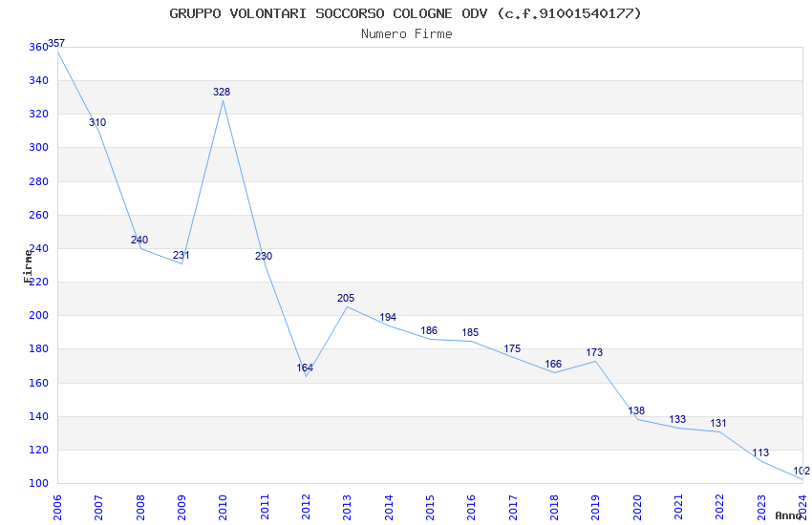812x525 pixels.
Task: Select the 2016 year axis label
Action: point(471,508)
